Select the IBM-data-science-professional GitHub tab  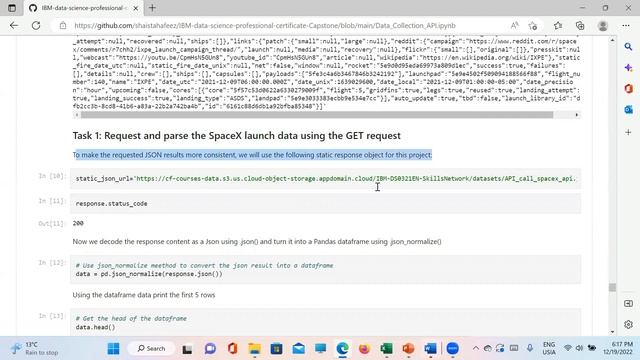tap(84, 8)
